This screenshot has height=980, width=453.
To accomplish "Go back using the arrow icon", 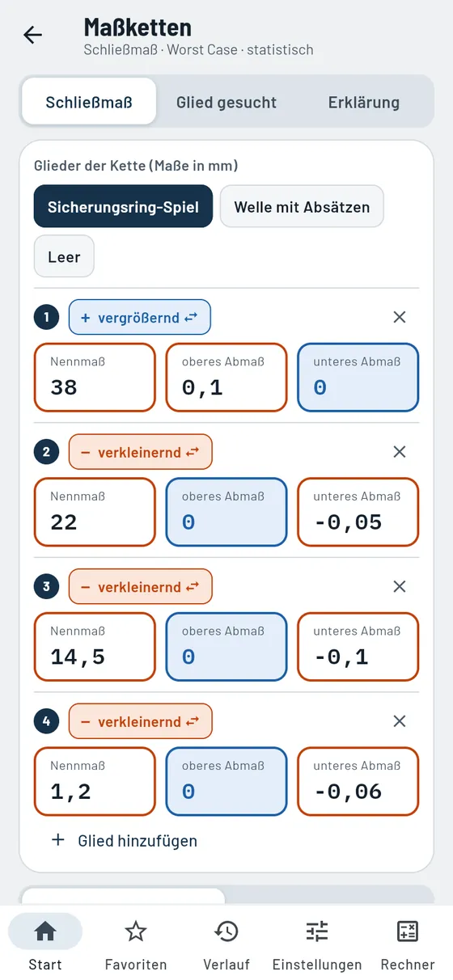I will pyautogui.click(x=32, y=35).
